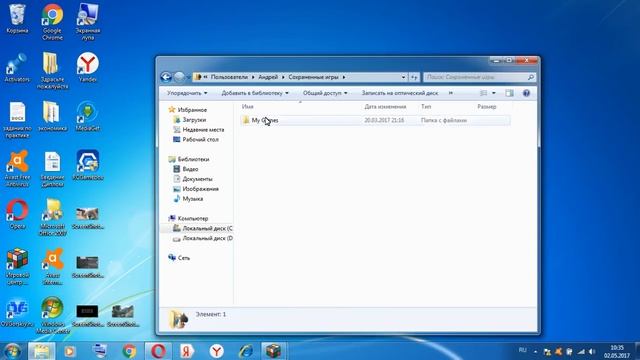Launch Yandex browser from the desktop shortcut
This screenshot has height=360, width=640.
click(88, 68)
